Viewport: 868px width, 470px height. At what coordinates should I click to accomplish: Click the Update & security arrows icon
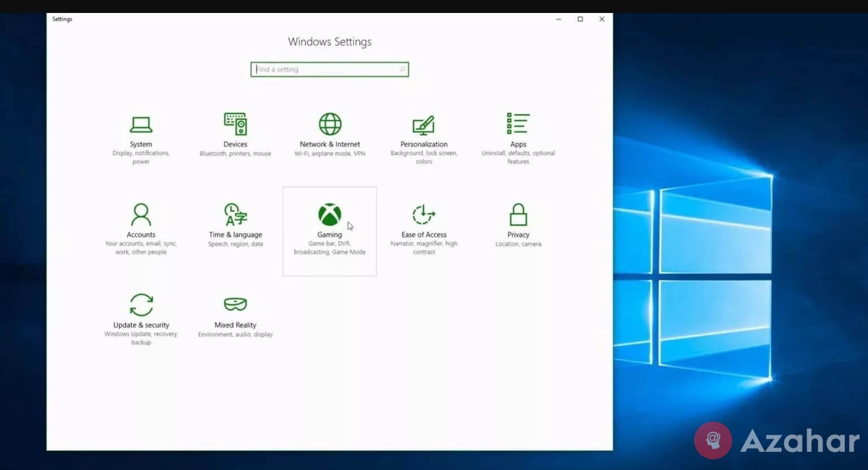pos(141,305)
